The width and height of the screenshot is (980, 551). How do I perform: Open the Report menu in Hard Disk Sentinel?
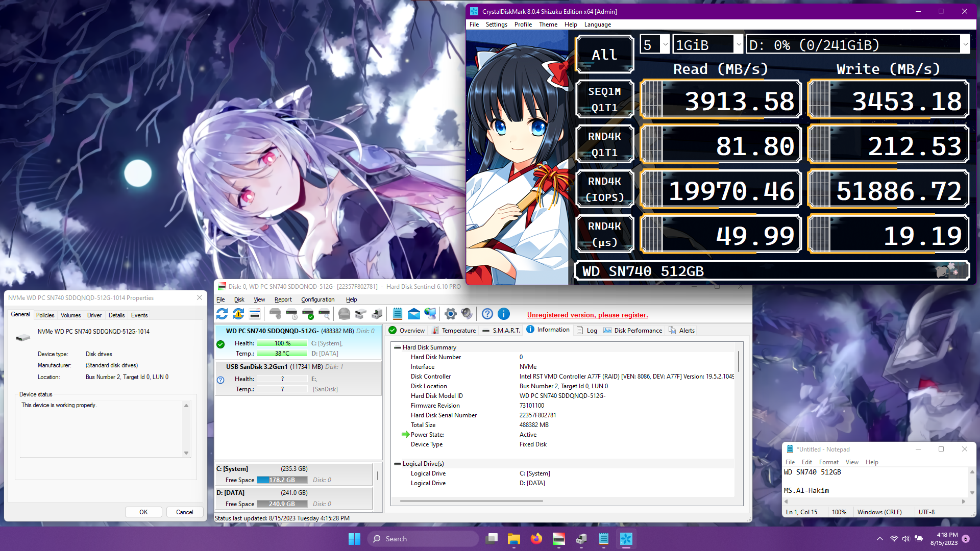(x=283, y=299)
